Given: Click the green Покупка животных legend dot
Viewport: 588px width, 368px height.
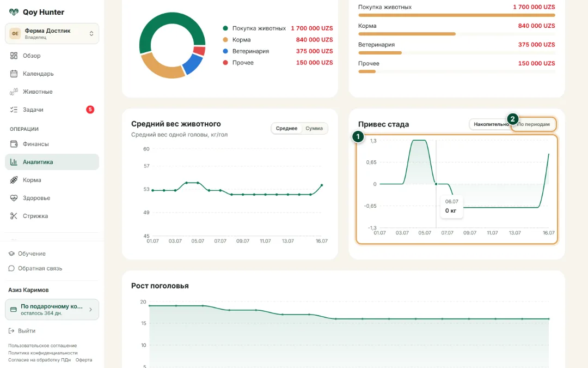Looking at the screenshot, I should click(225, 28).
